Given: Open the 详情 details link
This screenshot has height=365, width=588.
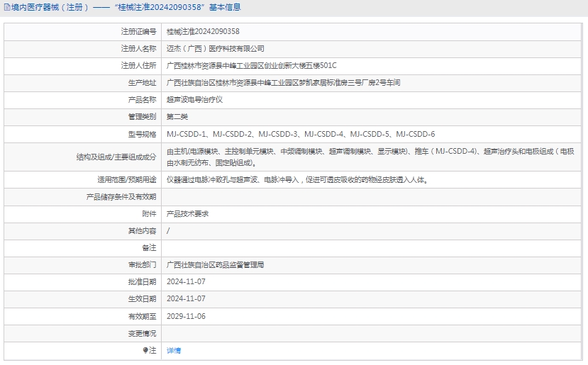Looking at the screenshot, I should pyautogui.click(x=174, y=350).
